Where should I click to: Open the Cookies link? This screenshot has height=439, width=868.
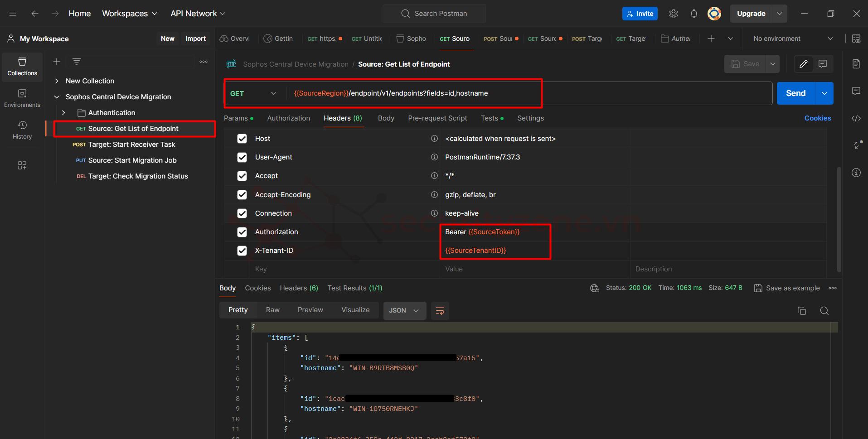tap(818, 118)
